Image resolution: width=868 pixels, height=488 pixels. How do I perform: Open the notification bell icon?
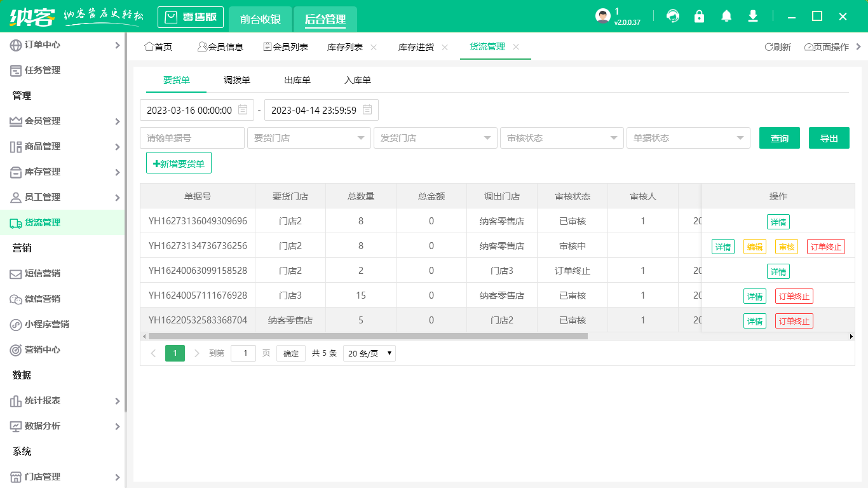click(x=726, y=16)
